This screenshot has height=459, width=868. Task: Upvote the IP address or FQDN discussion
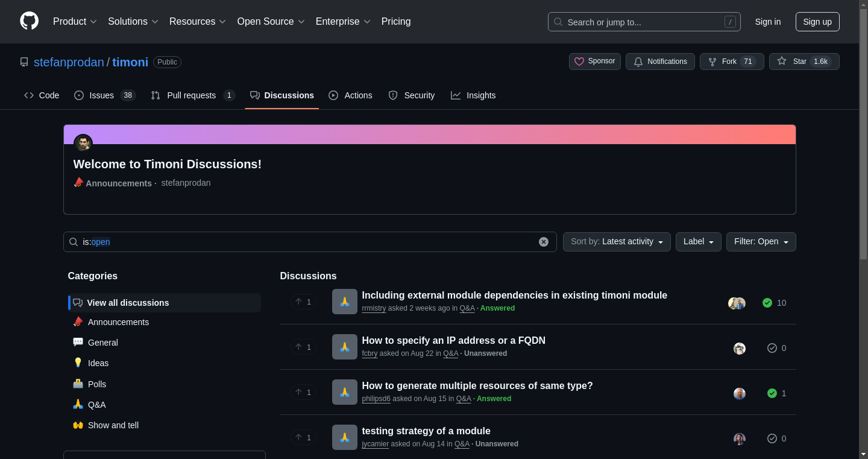(303, 347)
